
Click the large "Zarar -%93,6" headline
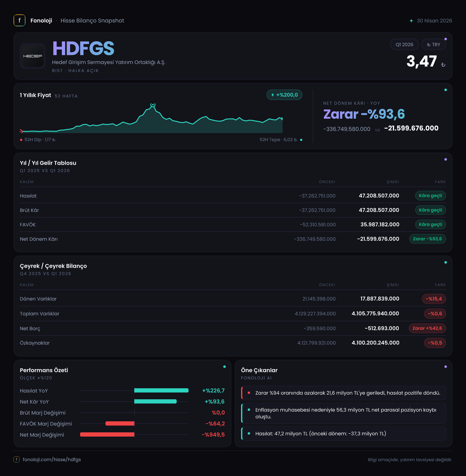(x=364, y=114)
